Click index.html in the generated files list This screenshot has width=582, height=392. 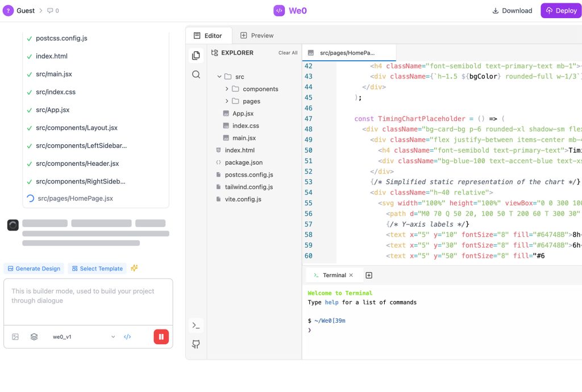52,56
